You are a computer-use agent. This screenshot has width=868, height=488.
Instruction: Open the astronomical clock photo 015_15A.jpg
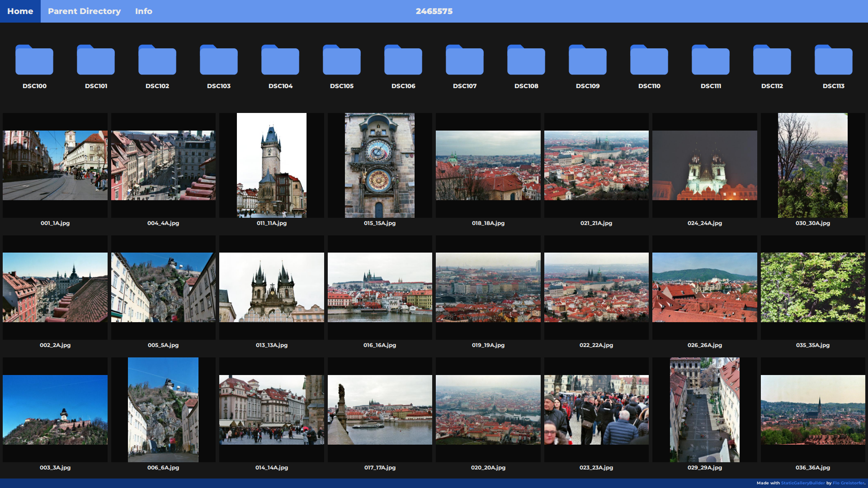tap(380, 165)
